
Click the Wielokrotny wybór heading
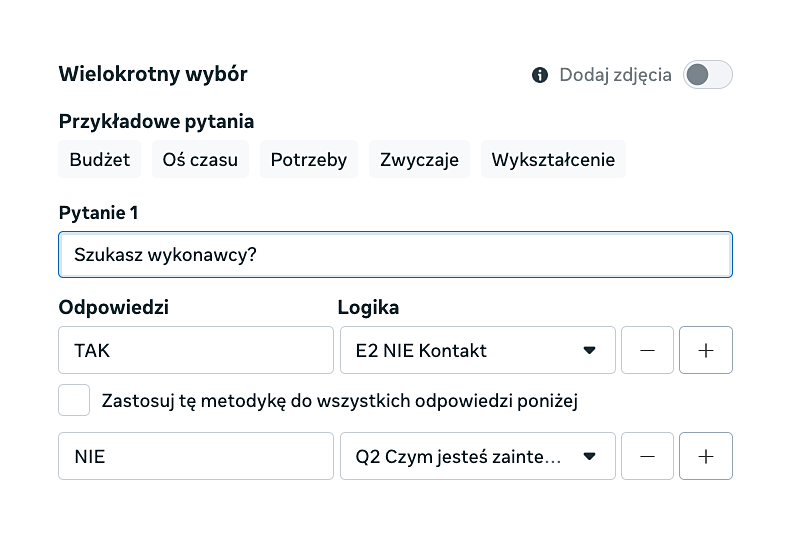(153, 74)
